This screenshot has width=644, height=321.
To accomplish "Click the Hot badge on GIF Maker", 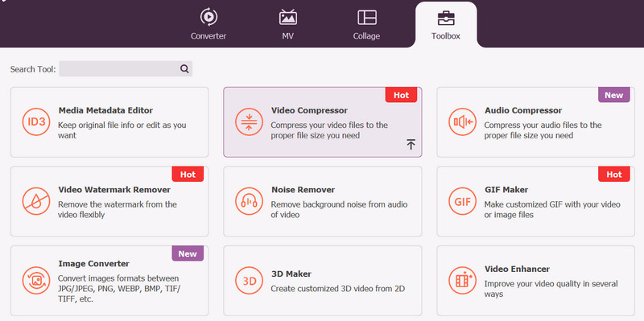I will 614,175.
